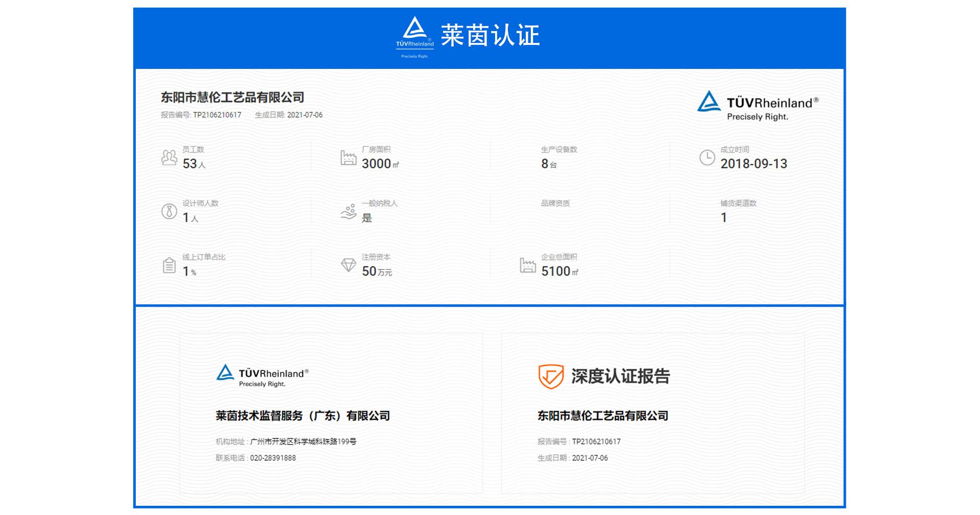Click the 莱茵认证 header title

(490, 36)
